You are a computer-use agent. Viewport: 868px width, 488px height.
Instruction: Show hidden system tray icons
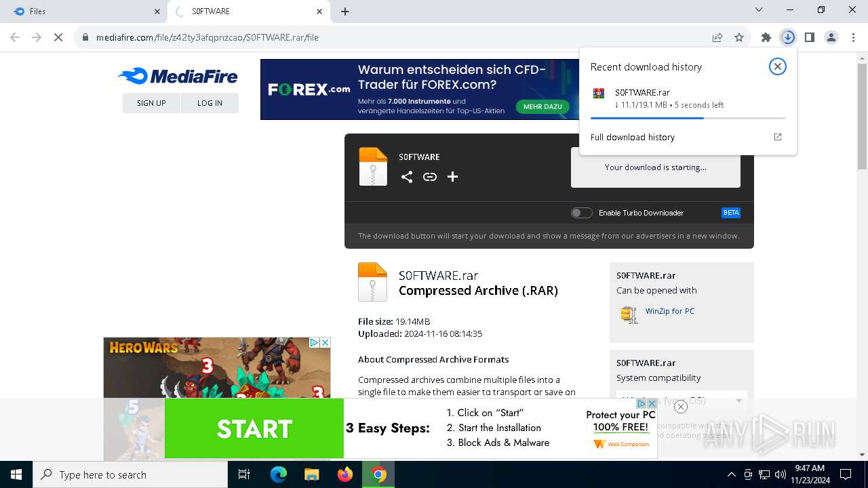[731, 474]
